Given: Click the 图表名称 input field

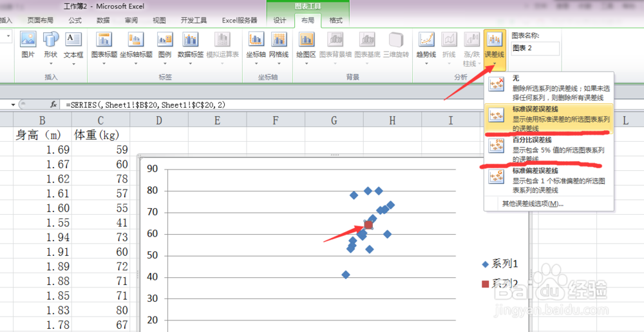Looking at the screenshot, I should click(535, 48).
